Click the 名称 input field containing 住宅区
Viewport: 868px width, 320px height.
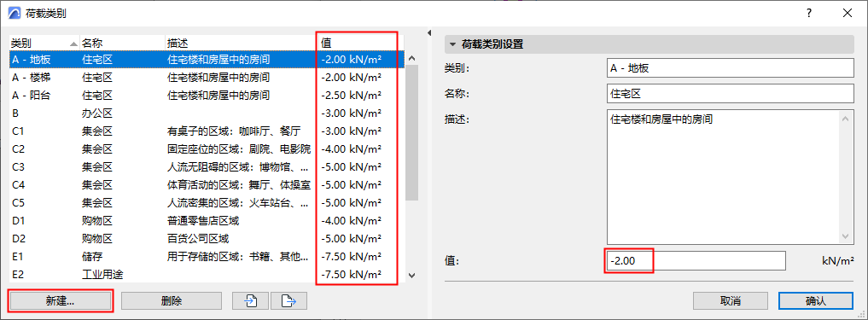(730, 94)
